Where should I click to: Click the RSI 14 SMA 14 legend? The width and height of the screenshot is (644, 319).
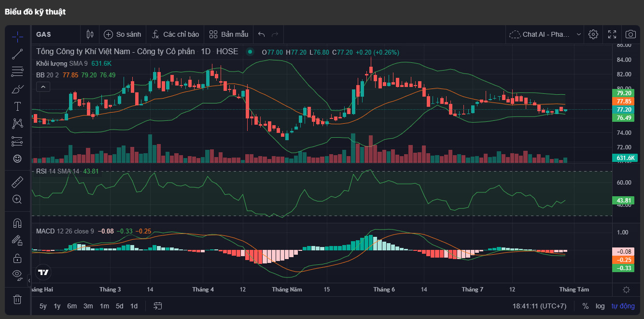(67, 171)
